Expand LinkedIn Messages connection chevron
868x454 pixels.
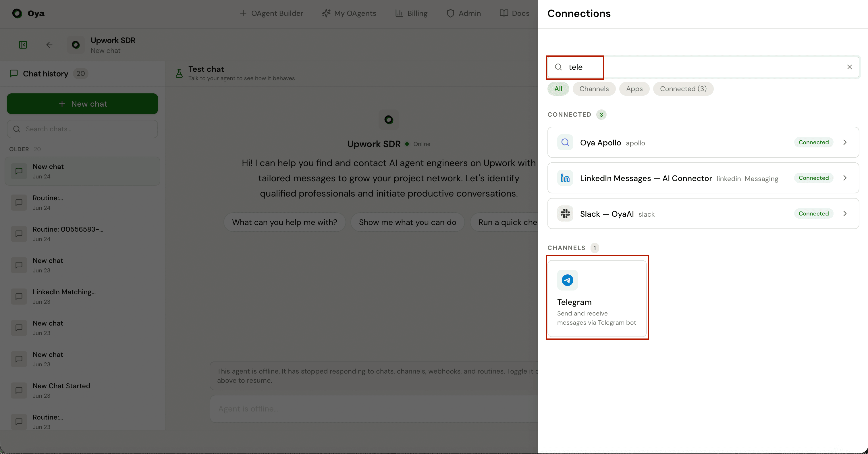[845, 178]
